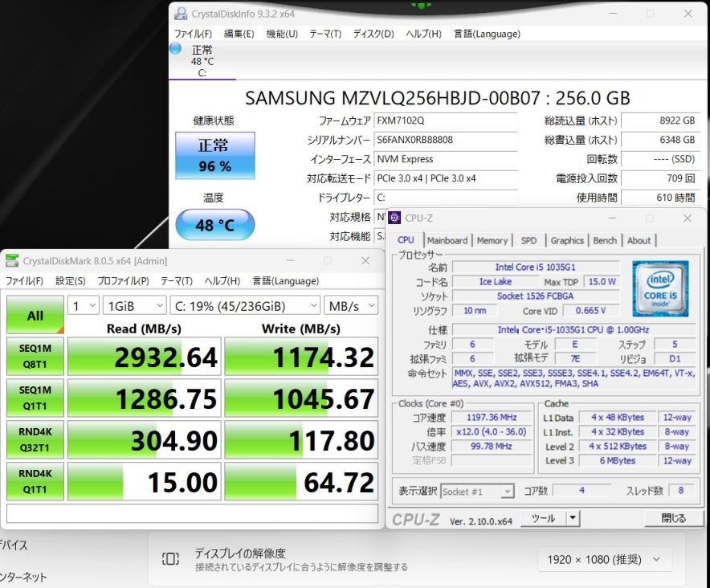Click the total host writes value 6348 GB

pyautogui.click(x=660, y=140)
